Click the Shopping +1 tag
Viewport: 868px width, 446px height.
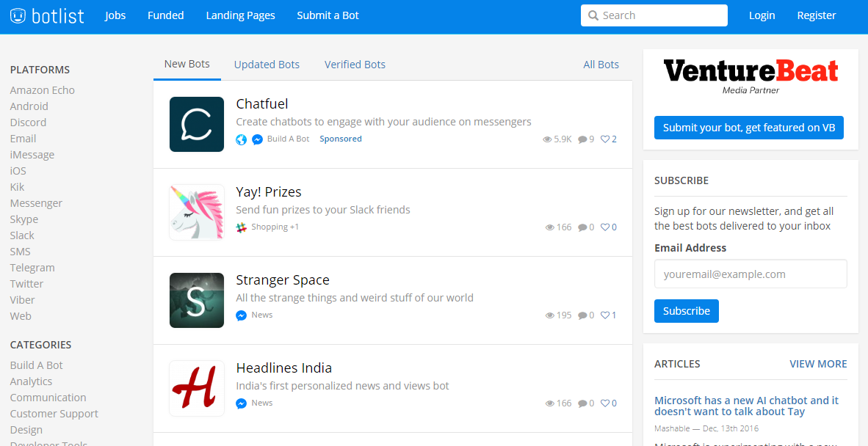click(x=275, y=227)
